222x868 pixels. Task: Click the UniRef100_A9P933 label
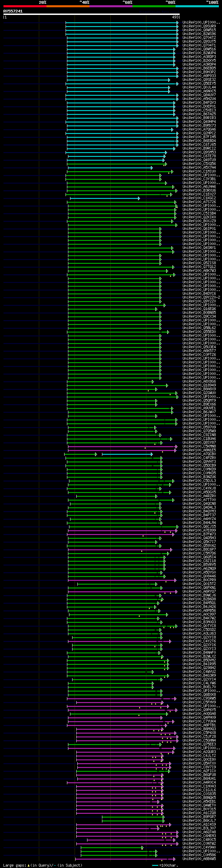pos(199,76)
